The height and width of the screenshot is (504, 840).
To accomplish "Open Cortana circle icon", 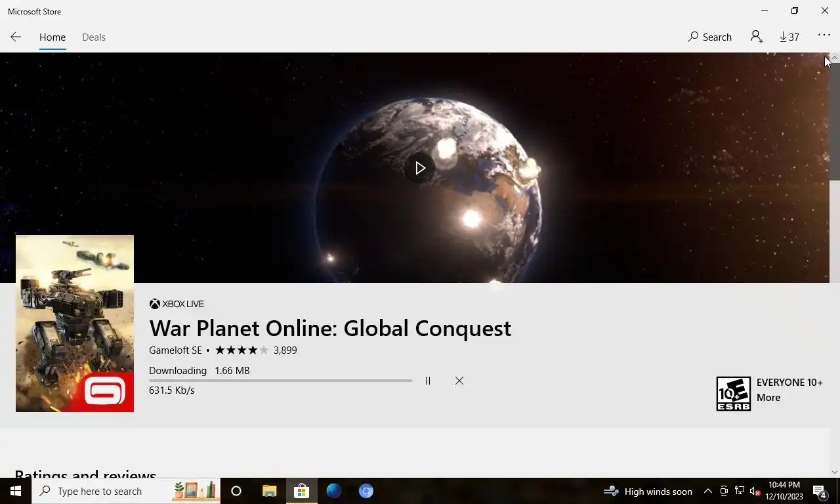I will tap(236, 491).
